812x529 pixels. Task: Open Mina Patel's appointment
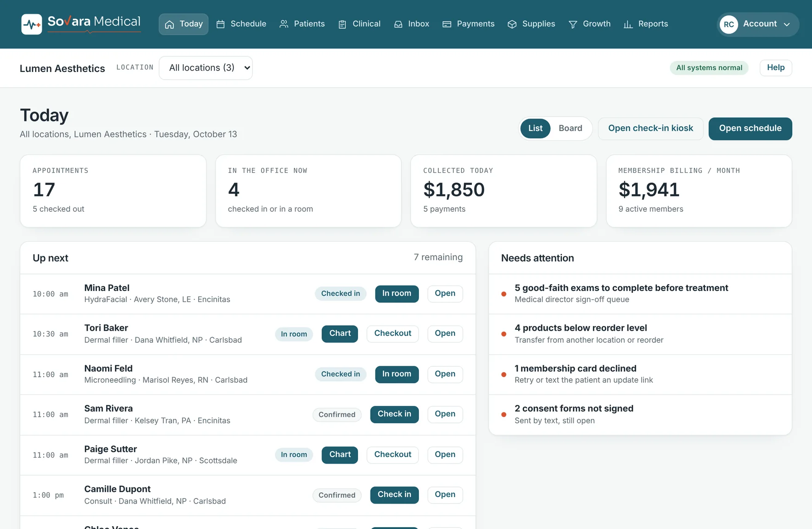click(x=445, y=293)
